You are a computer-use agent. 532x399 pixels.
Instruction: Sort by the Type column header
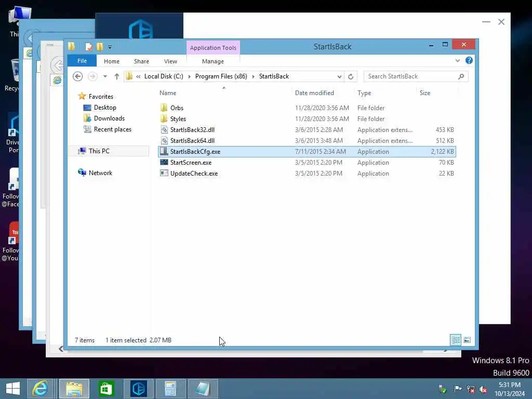[x=364, y=93]
